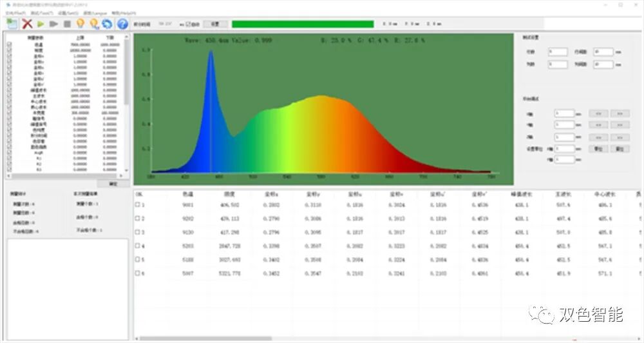Click the 峰值波长 column header in the results table
Screen dimensions: 644x343
pyautogui.click(x=522, y=194)
